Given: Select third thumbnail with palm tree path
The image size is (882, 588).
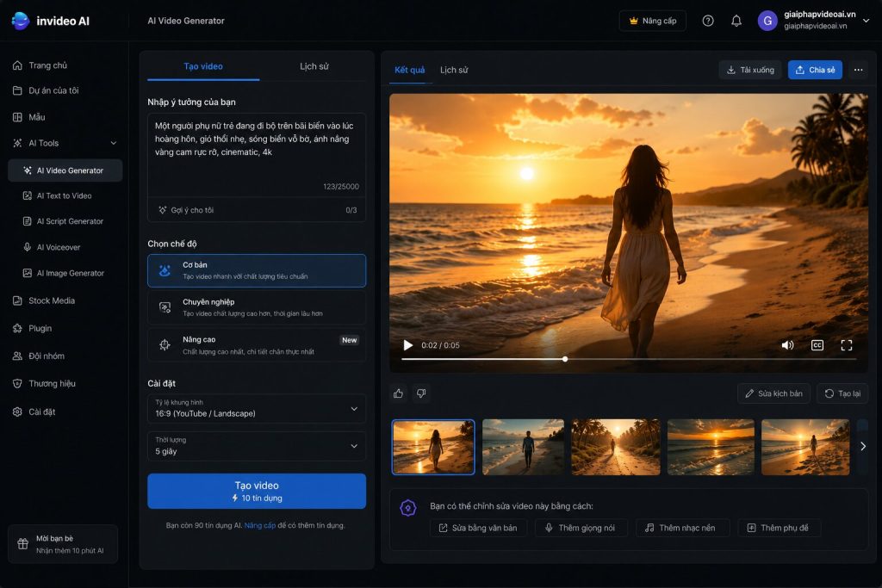Looking at the screenshot, I should point(616,447).
